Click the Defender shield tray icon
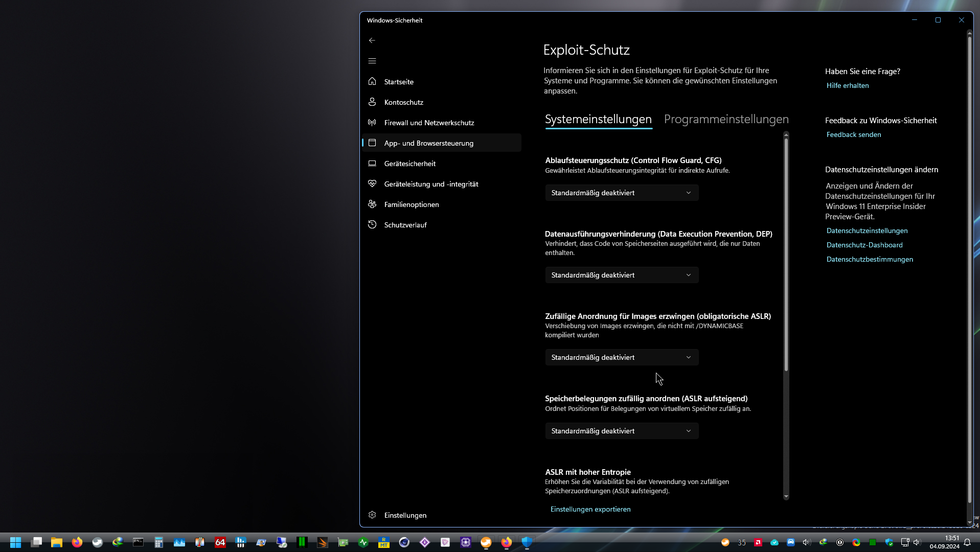Viewport: 980px width, 552px height. (889, 542)
